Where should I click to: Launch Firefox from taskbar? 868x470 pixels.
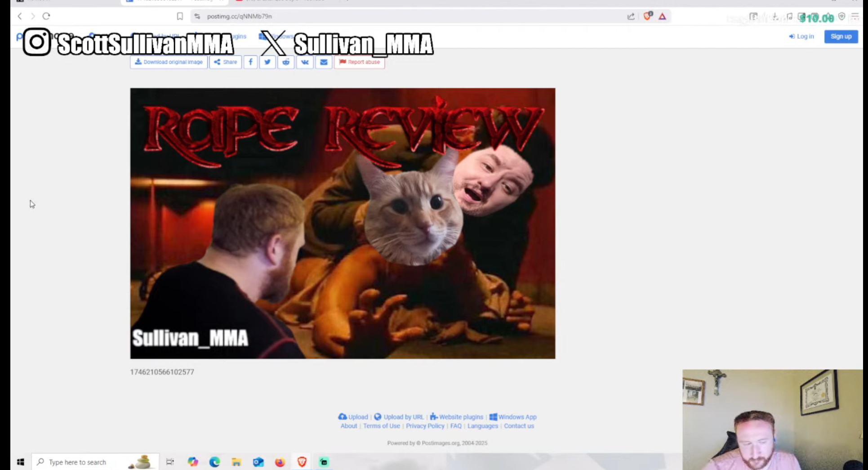click(x=280, y=462)
